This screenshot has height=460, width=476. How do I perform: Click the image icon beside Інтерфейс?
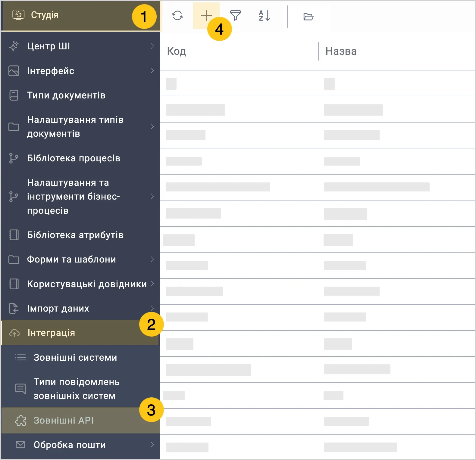tap(14, 71)
